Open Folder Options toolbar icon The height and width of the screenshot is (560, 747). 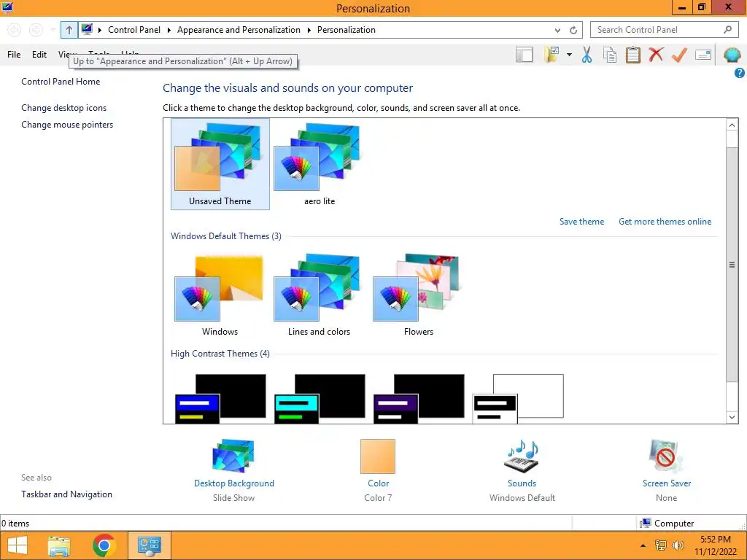coord(552,55)
